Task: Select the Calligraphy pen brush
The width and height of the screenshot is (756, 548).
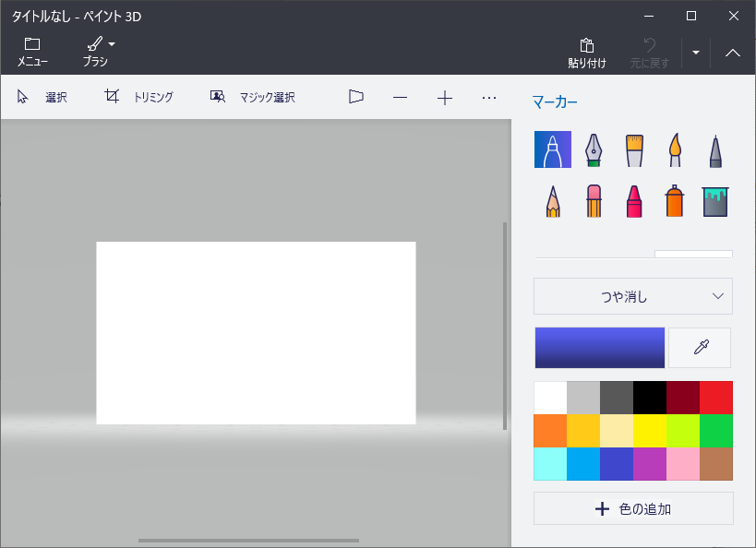Action: (594, 149)
